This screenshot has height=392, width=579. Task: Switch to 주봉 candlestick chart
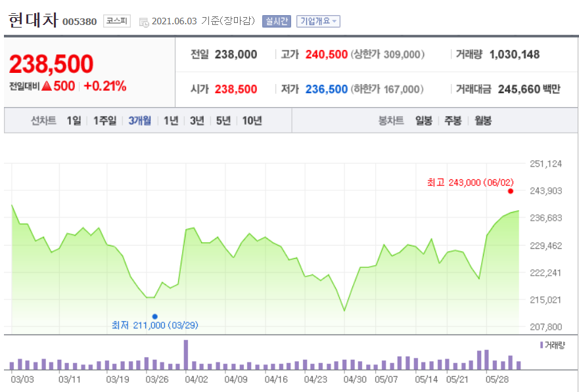(x=453, y=121)
